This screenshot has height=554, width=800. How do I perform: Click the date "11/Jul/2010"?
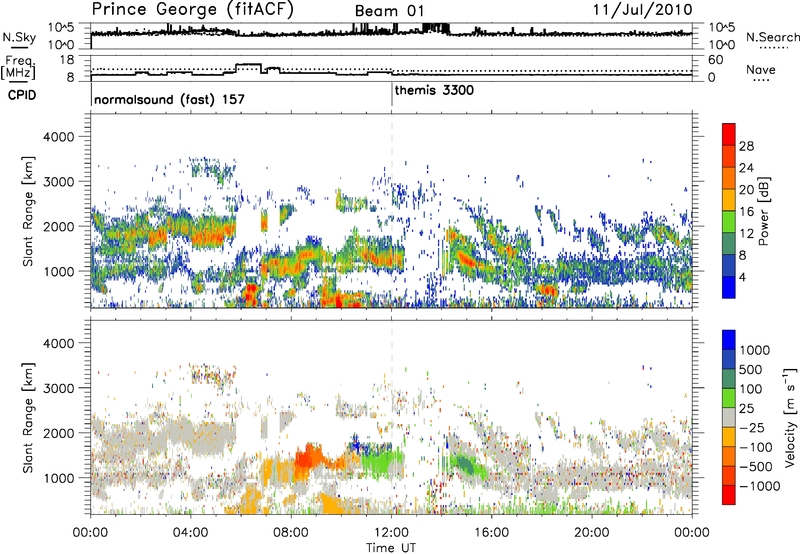pyautogui.click(x=642, y=10)
